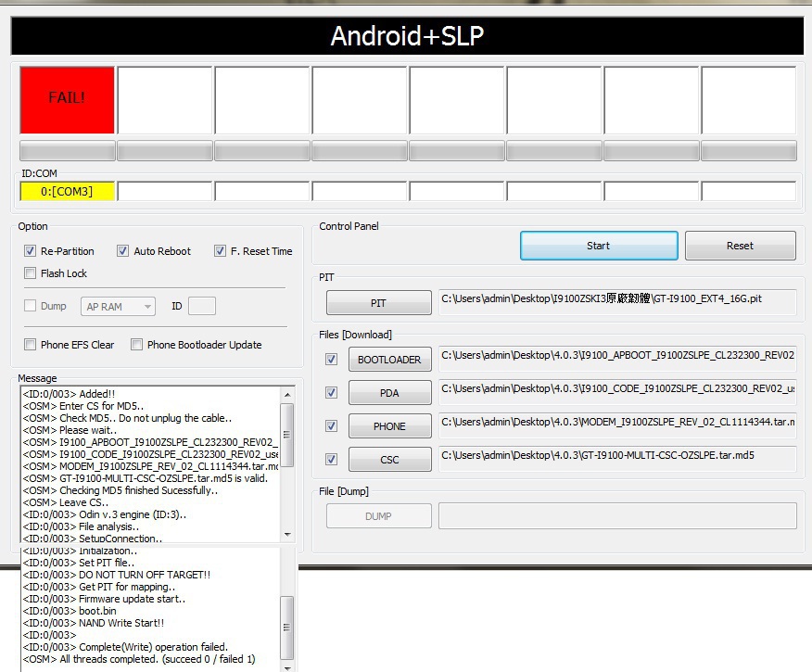Toggle the Re-Partition checkbox
812x672 pixels.
point(30,251)
